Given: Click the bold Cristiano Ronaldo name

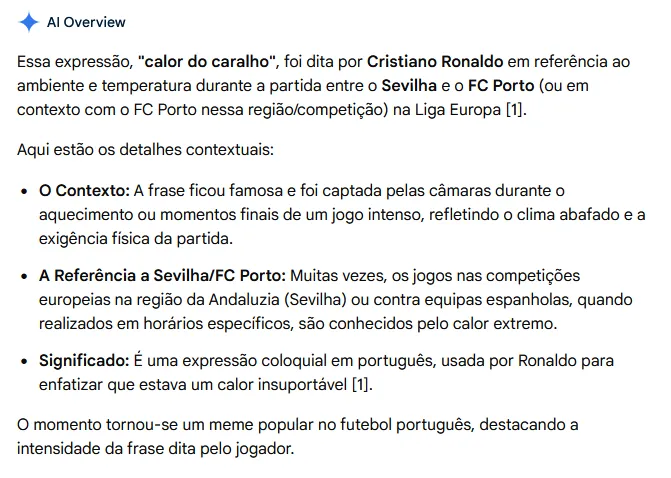Looking at the screenshot, I should [x=435, y=62].
